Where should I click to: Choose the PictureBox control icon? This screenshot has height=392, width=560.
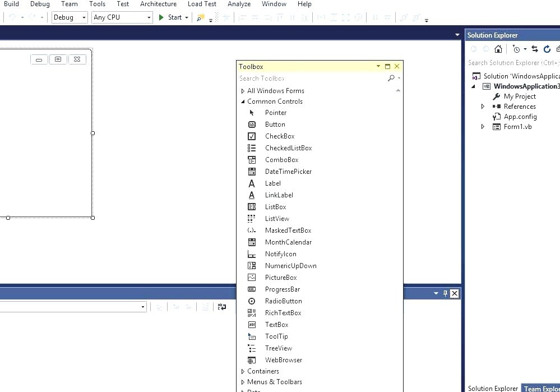(252, 278)
